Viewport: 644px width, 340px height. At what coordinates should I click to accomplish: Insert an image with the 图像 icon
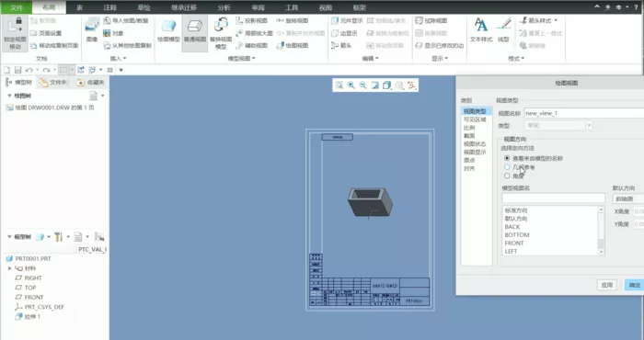92,30
